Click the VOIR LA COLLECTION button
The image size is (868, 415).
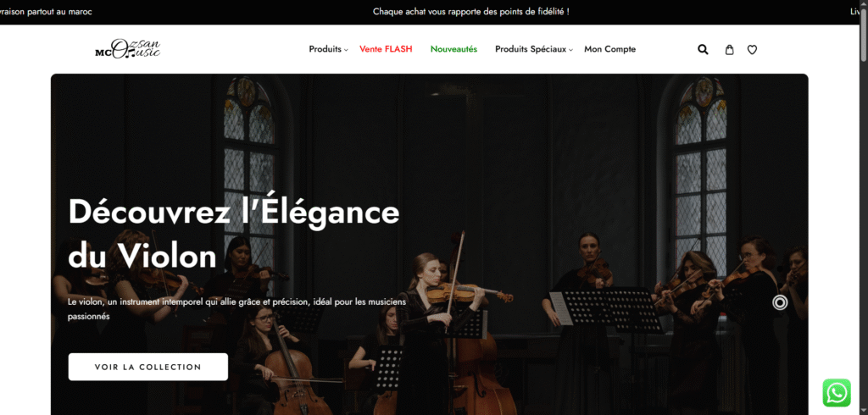[x=147, y=367]
